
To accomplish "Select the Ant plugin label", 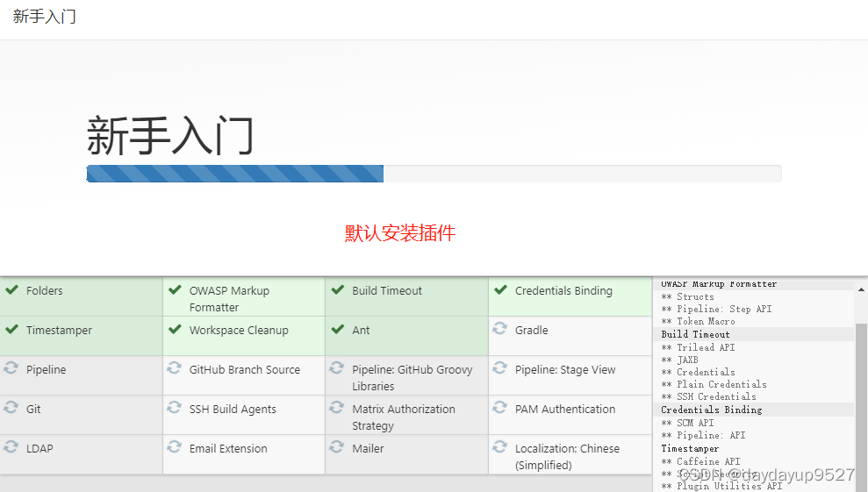I will (361, 331).
